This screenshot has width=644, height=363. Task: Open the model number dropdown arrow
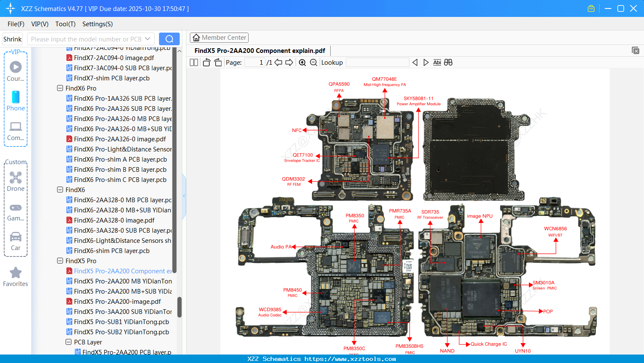(x=148, y=39)
